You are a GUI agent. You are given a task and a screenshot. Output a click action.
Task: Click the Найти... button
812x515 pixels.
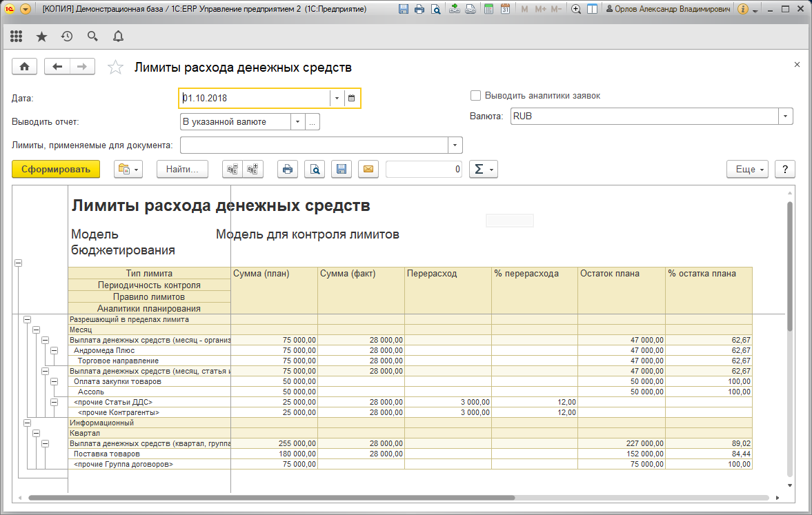[x=182, y=169]
